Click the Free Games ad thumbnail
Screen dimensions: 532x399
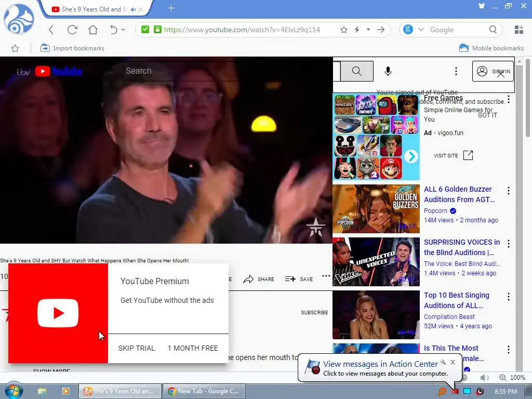click(376, 137)
